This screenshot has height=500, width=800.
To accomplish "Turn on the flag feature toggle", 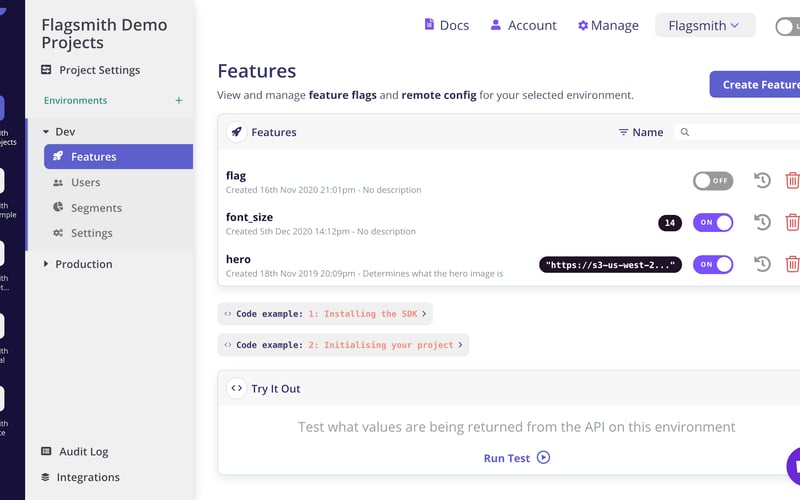I will pos(713,181).
